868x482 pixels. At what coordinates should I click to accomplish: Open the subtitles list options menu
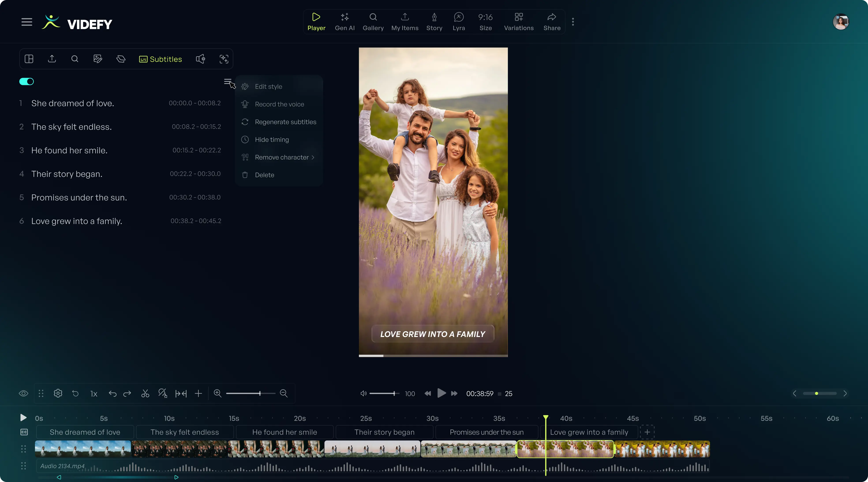228,82
